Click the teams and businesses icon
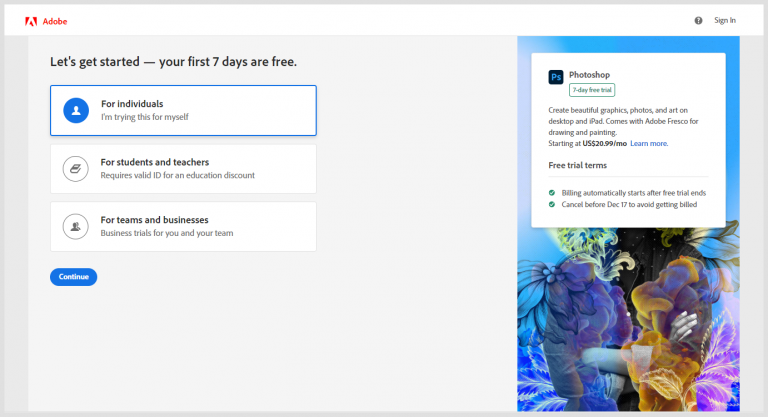Screen dimensions: 768x417 (x=76, y=226)
